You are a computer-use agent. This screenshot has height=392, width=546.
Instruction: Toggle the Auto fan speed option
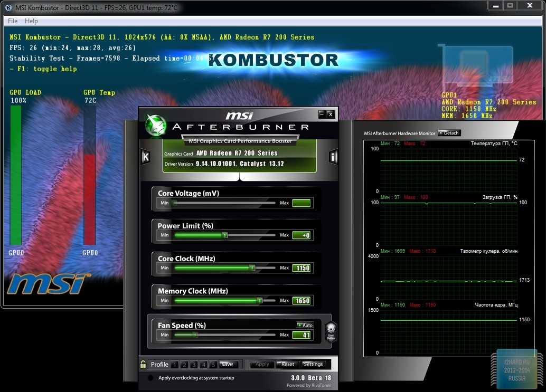click(x=305, y=326)
